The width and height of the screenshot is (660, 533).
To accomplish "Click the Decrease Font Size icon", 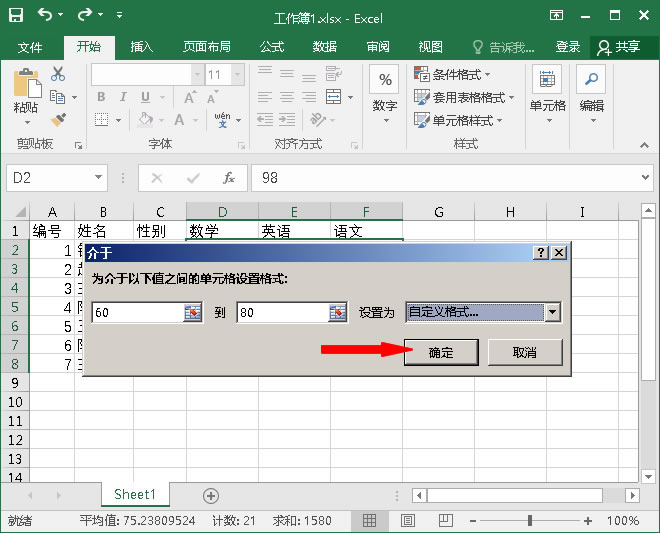I will 213,97.
